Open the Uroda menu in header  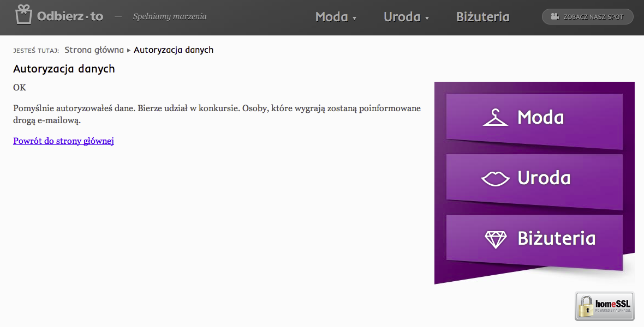tap(402, 17)
